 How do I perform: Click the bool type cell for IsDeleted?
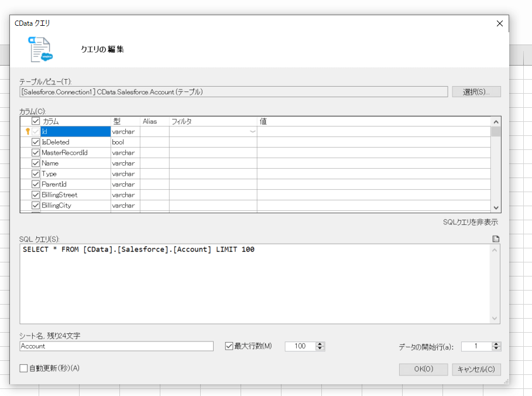tap(125, 142)
